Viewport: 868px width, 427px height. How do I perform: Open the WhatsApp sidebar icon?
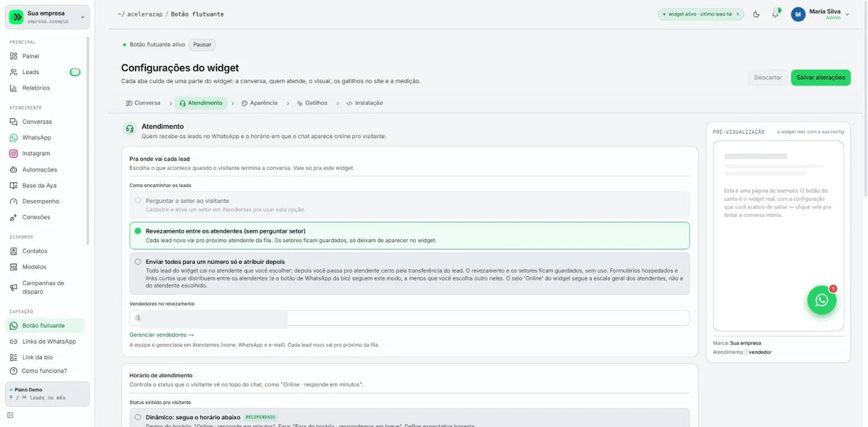(14, 138)
